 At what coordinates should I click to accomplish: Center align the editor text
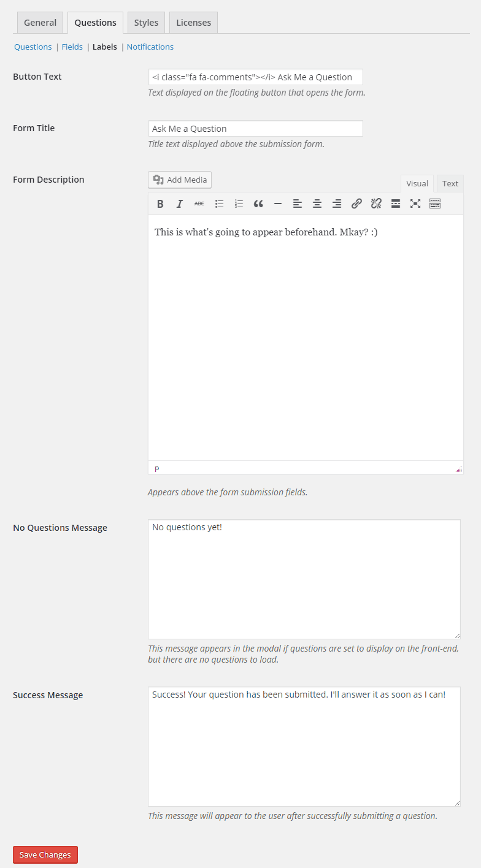tap(317, 204)
